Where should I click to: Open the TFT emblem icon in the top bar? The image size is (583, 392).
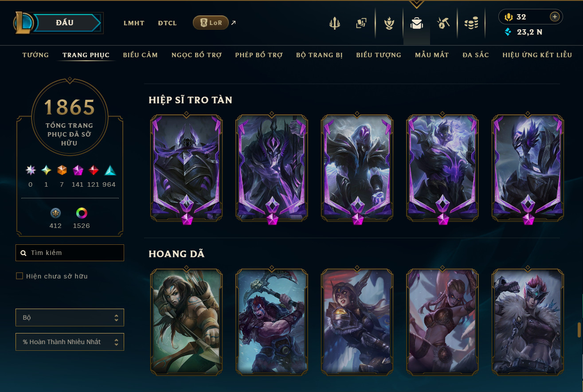tap(389, 24)
